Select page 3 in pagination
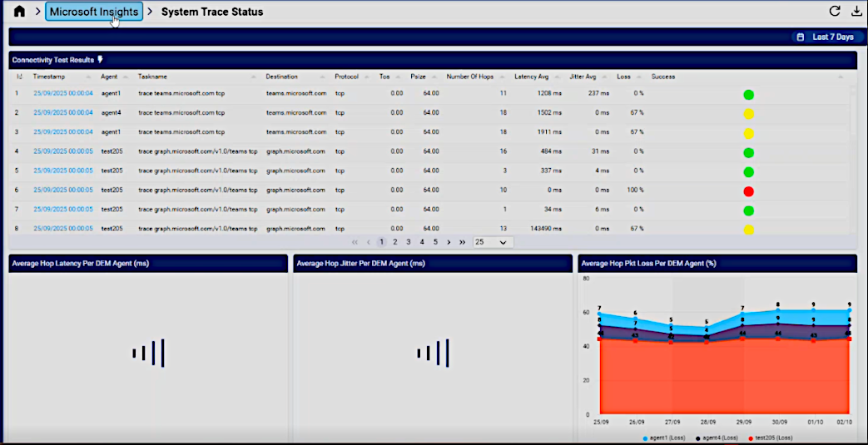 pos(409,242)
